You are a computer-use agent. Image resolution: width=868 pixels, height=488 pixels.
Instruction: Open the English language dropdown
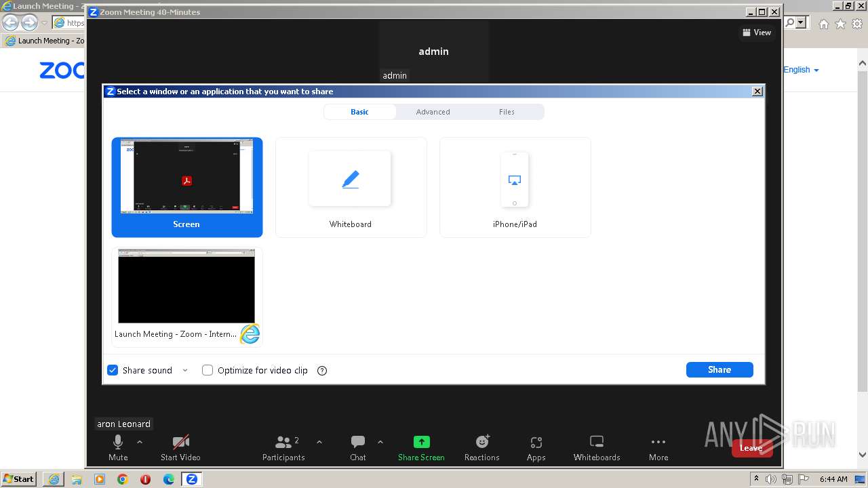tap(802, 70)
